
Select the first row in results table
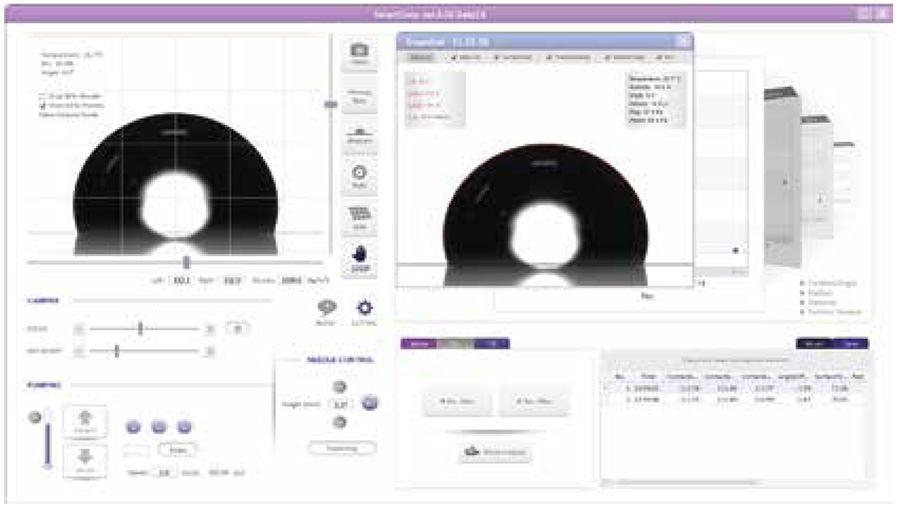(x=734, y=388)
